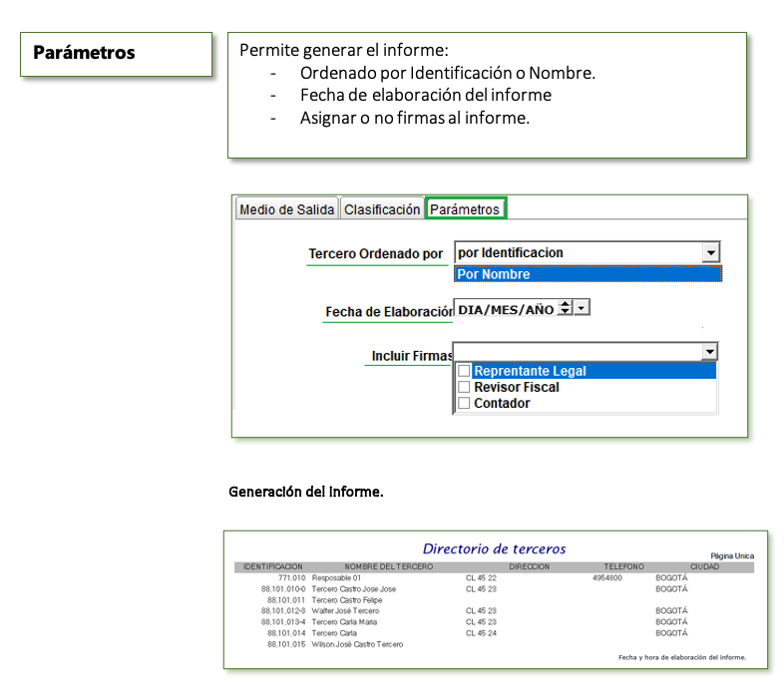Open Tercero Ordenado por dropdown arrow
The image size is (784, 696).
tap(710, 252)
